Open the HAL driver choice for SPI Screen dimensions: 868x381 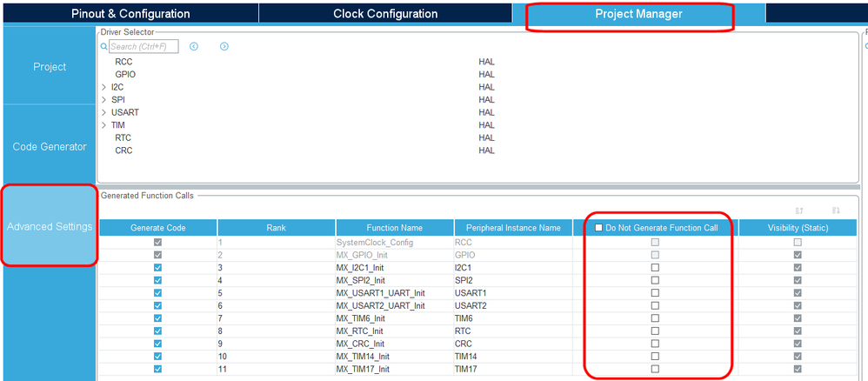pyautogui.click(x=486, y=100)
